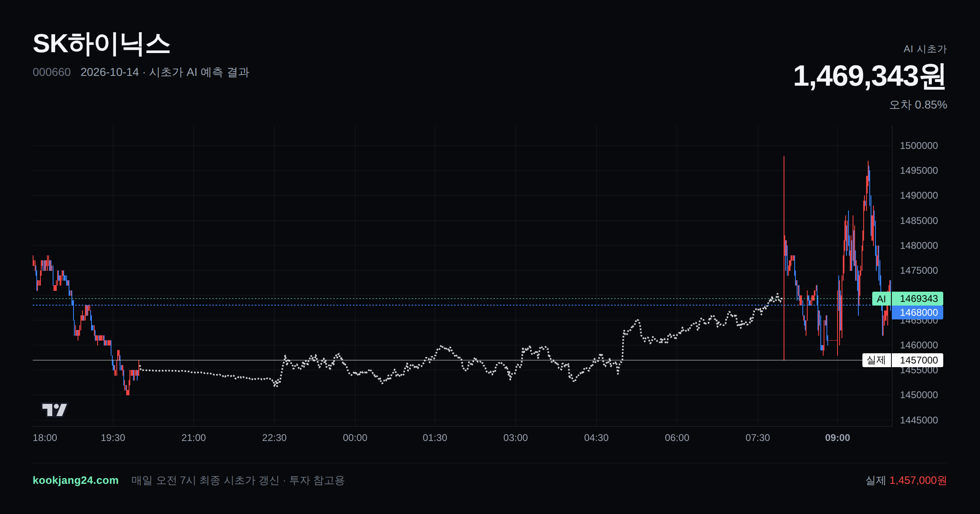Select the blue 1468000 price label
The width and height of the screenshot is (980, 514).
(x=917, y=312)
